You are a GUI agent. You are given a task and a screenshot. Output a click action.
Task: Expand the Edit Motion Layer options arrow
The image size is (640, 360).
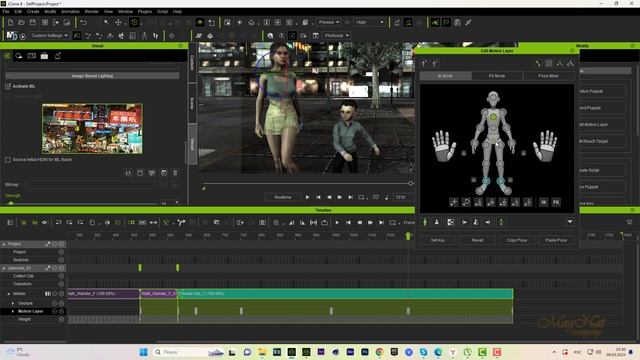pos(570,222)
